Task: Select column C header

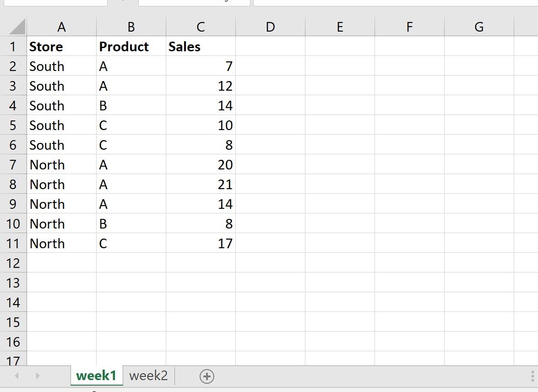Action: click(x=201, y=27)
